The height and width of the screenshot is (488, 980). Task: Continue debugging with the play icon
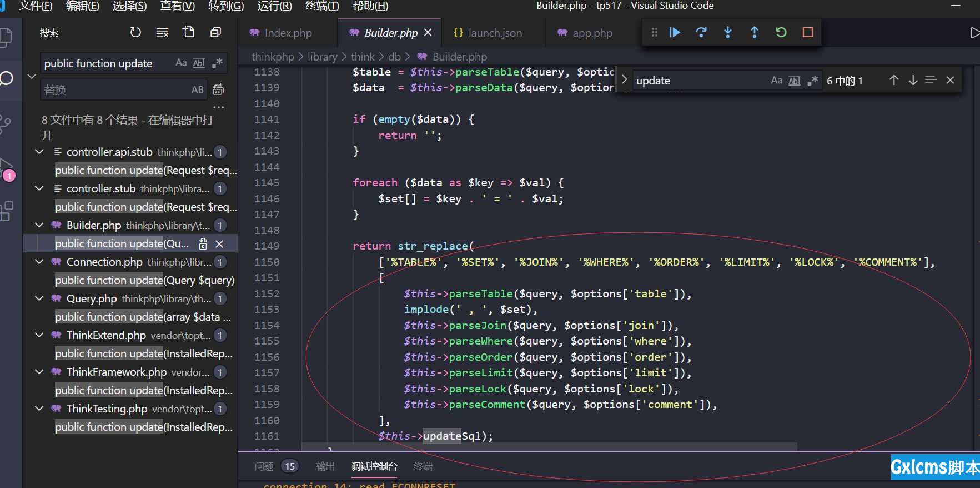(x=675, y=32)
